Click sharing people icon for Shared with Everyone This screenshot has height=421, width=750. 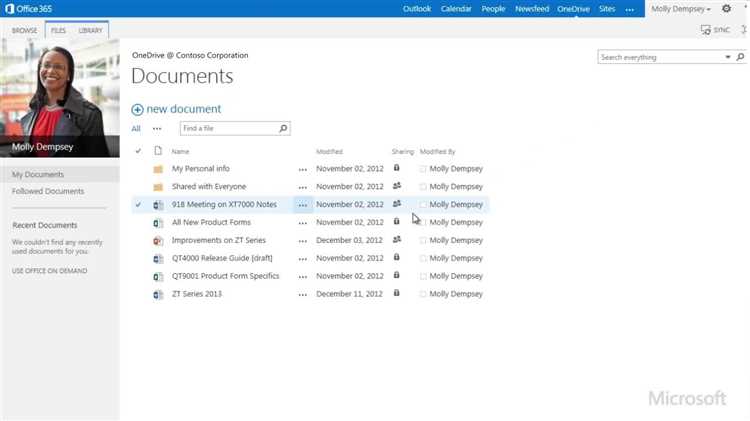tap(397, 186)
